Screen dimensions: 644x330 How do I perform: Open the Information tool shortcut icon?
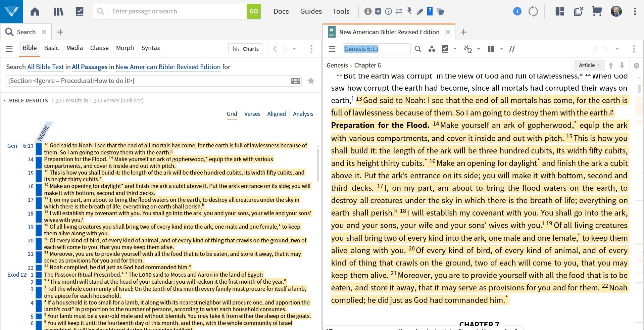coord(388,11)
